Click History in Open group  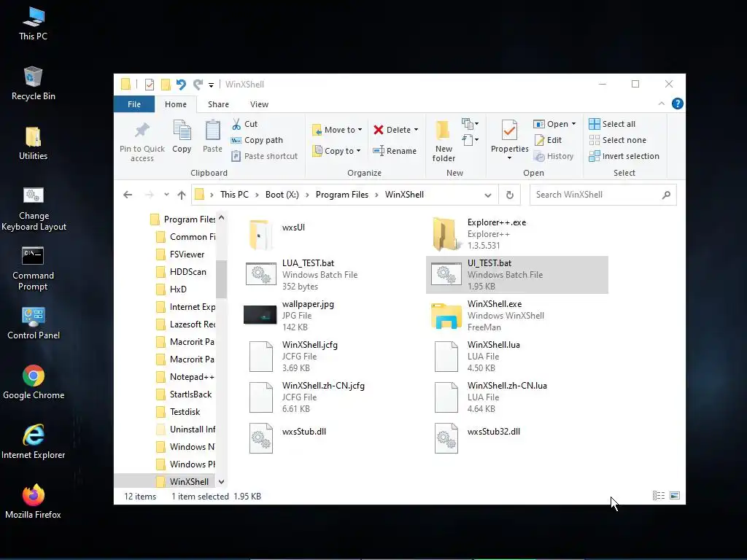click(x=554, y=156)
